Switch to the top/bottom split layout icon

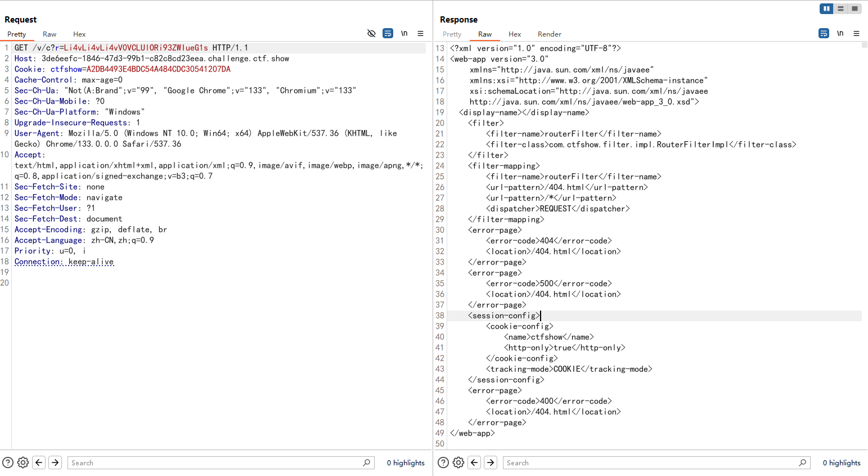840,8
